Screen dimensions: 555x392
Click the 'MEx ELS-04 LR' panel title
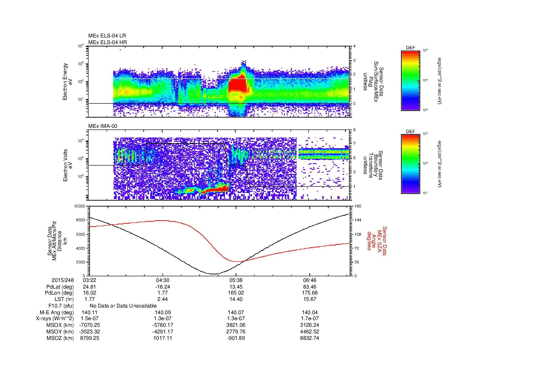point(107,36)
